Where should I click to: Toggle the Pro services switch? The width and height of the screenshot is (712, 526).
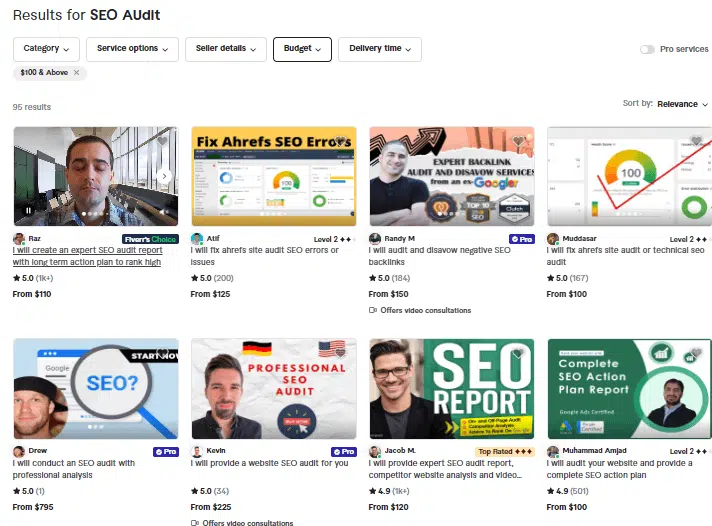point(648,49)
